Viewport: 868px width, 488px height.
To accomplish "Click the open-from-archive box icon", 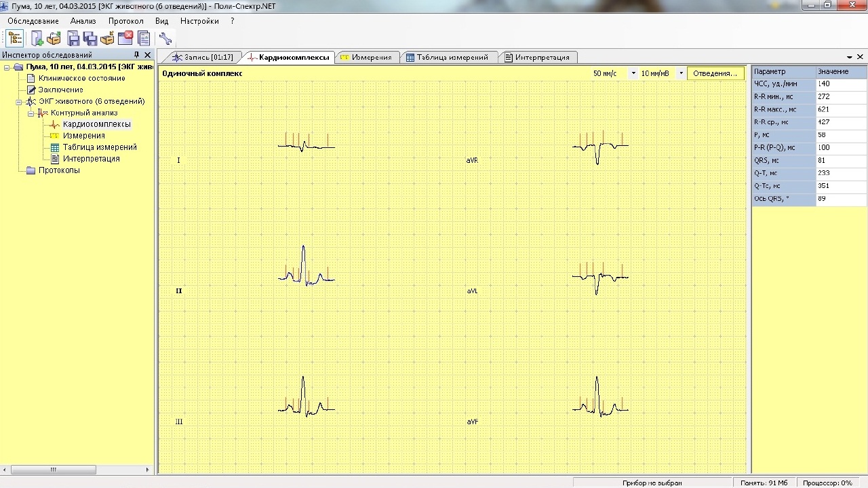I will tap(54, 39).
